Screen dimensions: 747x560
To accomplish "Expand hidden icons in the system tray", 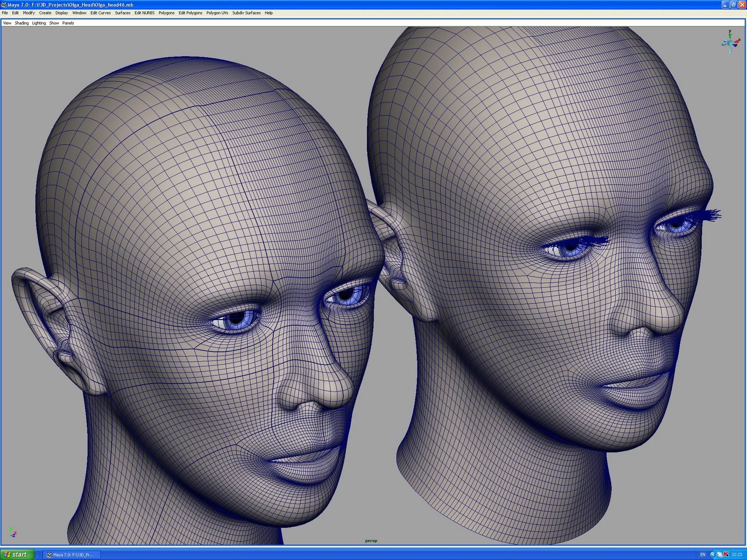I will coord(713,555).
